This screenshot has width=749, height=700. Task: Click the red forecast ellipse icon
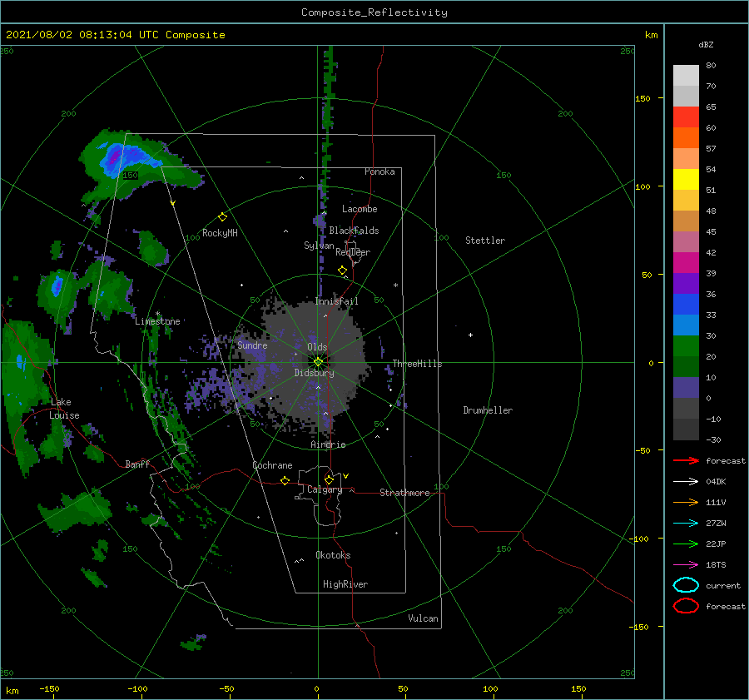point(686,606)
